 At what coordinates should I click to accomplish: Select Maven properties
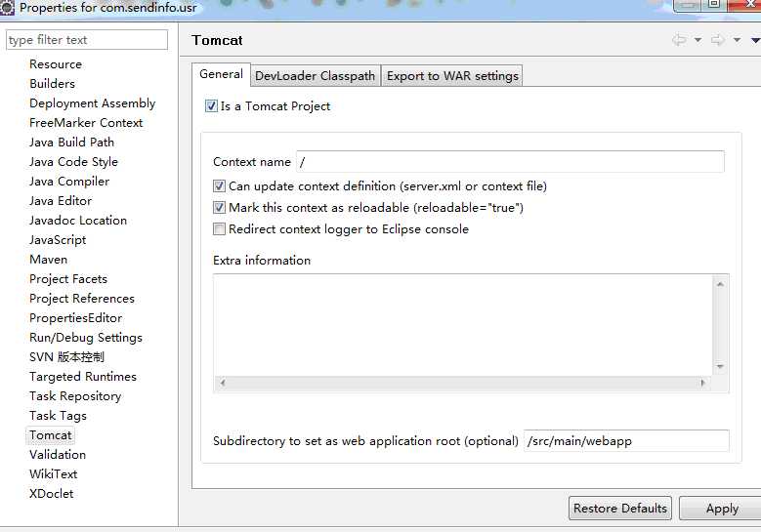coord(48,260)
